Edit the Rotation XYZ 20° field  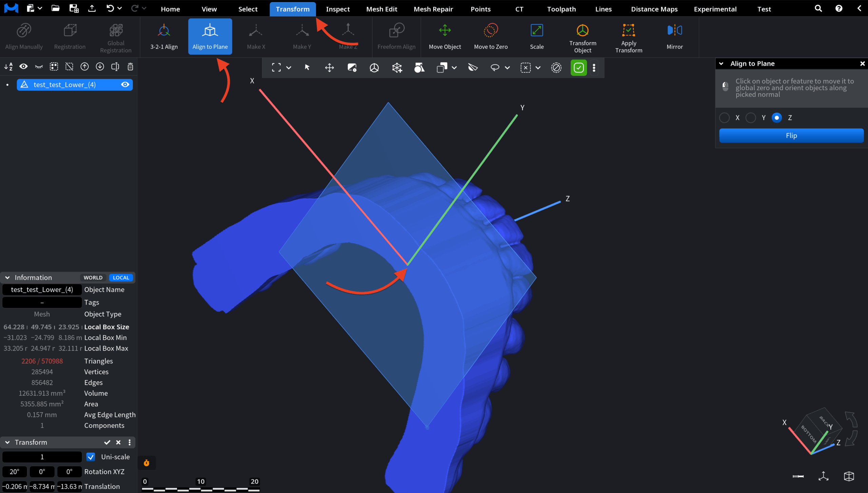(15, 472)
